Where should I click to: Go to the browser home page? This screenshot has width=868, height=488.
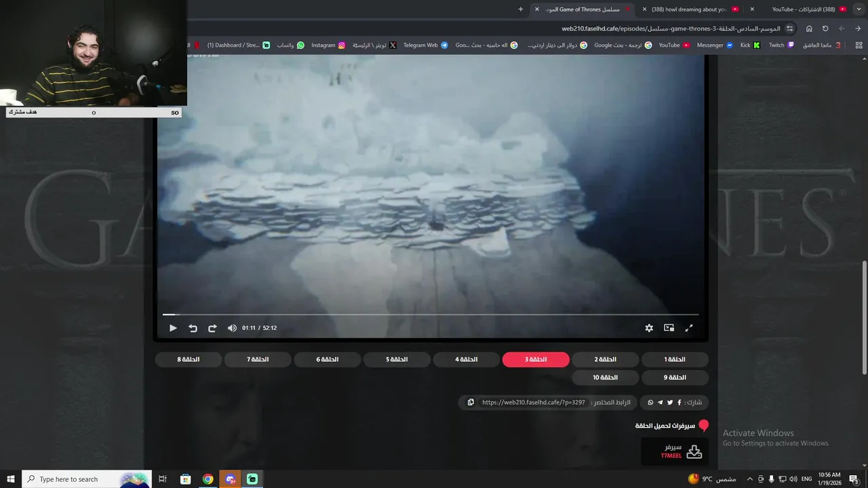click(809, 28)
